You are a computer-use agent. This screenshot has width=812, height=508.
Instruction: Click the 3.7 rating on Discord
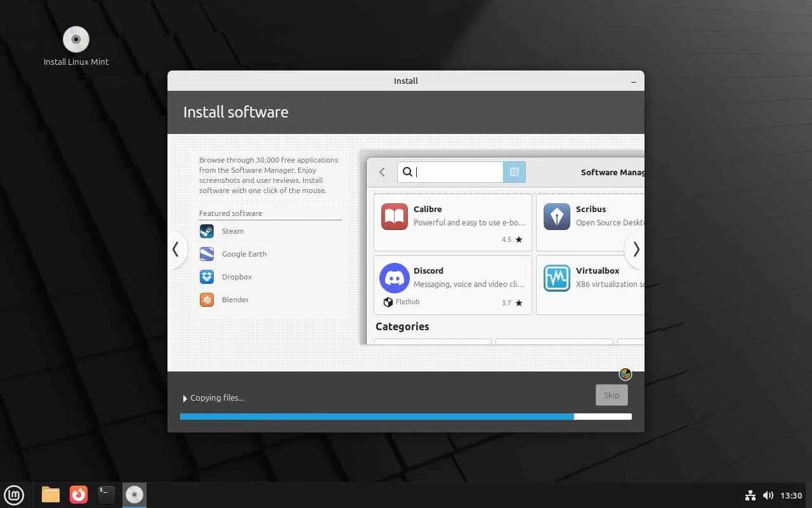[x=506, y=304]
